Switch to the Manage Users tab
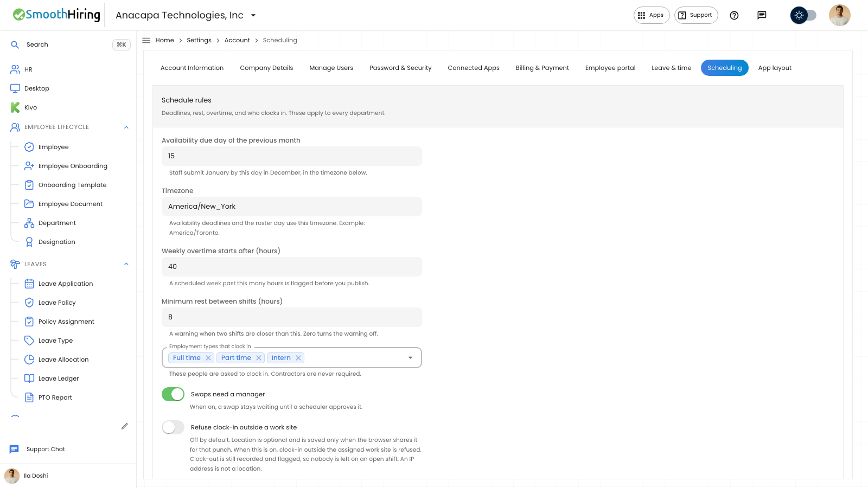 point(331,68)
